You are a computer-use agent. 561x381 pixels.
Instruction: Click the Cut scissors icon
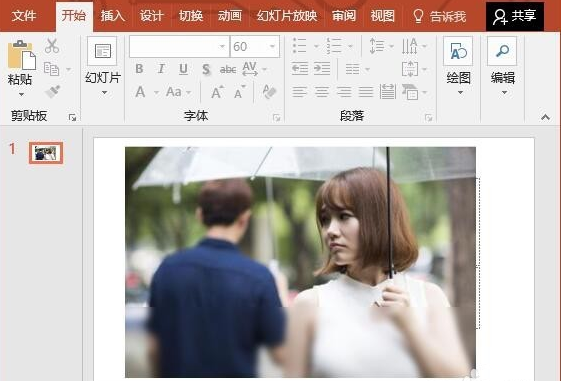(52, 46)
